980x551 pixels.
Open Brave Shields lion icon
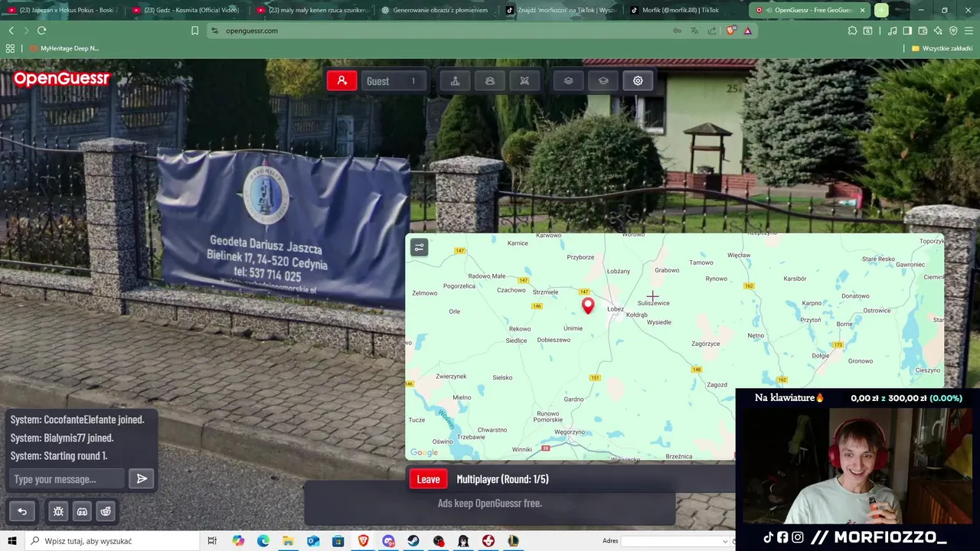[x=730, y=31]
